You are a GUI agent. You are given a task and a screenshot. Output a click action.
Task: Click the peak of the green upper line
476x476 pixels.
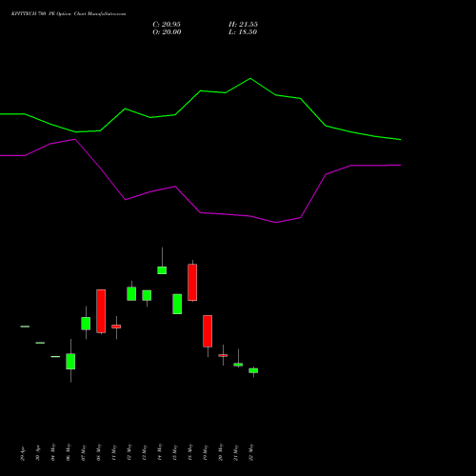click(250, 78)
